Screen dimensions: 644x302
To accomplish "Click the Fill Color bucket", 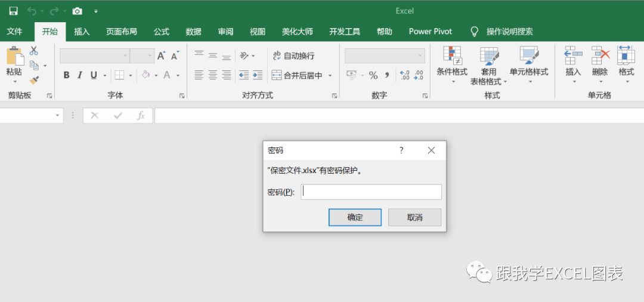I will tap(146, 75).
